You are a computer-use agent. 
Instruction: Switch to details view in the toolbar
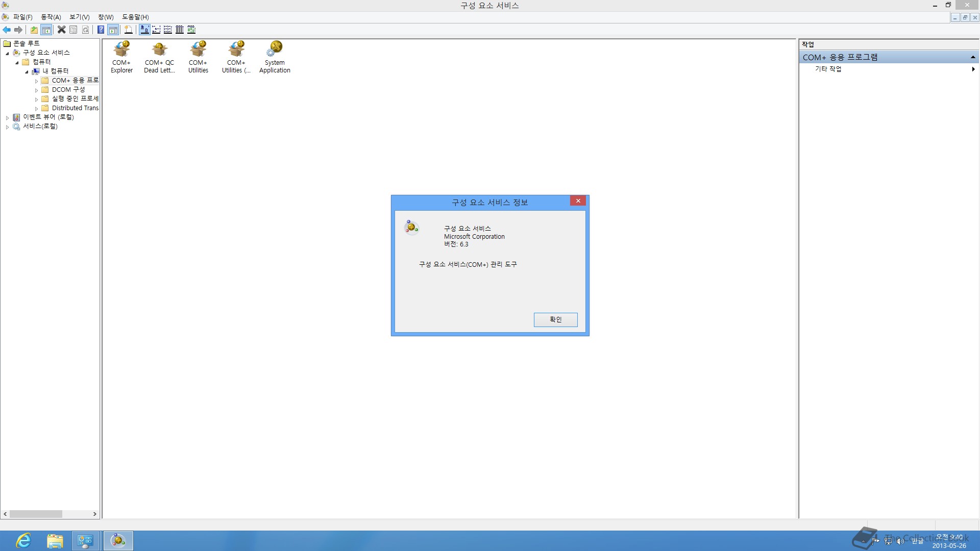(180, 30)
